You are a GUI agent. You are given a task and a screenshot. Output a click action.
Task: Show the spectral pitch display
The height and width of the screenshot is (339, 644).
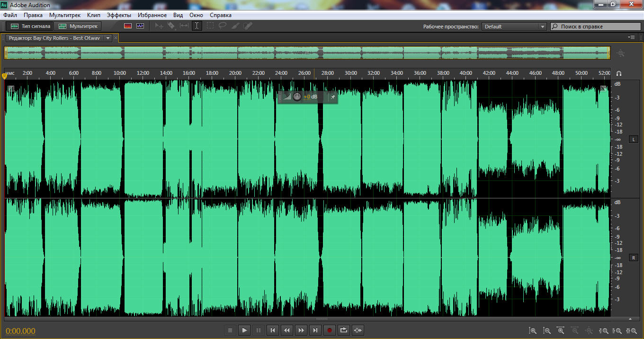point(140,26)
